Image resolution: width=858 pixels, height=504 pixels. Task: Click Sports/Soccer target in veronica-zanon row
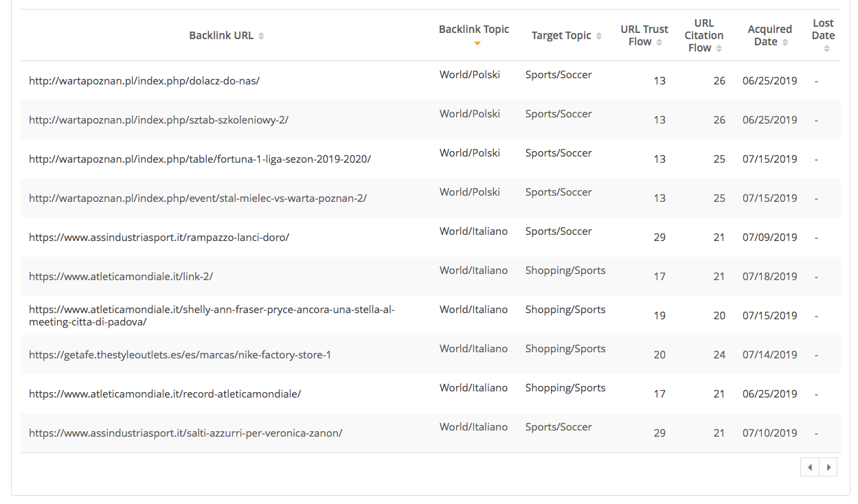point(558,426)
